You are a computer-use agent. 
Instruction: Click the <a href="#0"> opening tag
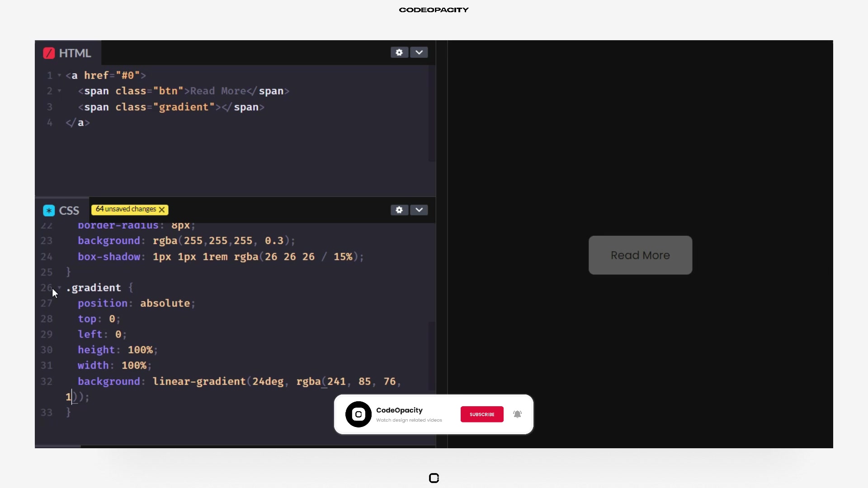(x=106, y=75)
